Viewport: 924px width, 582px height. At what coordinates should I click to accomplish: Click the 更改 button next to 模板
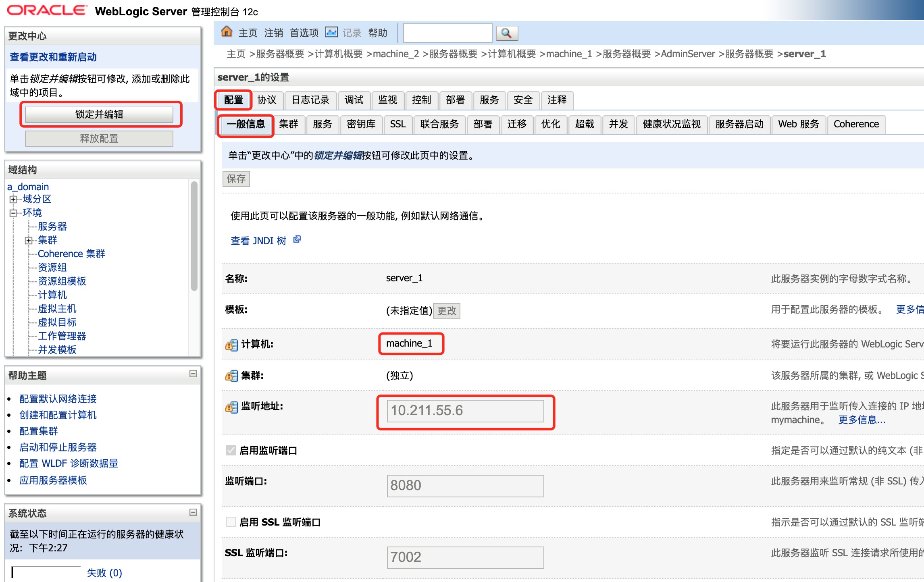pyautogui.click(x=447, y=311)
